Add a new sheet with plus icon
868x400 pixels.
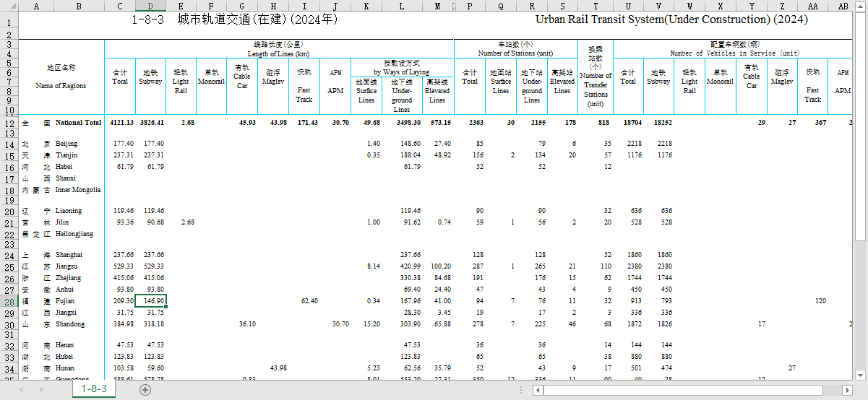(145, 390)
